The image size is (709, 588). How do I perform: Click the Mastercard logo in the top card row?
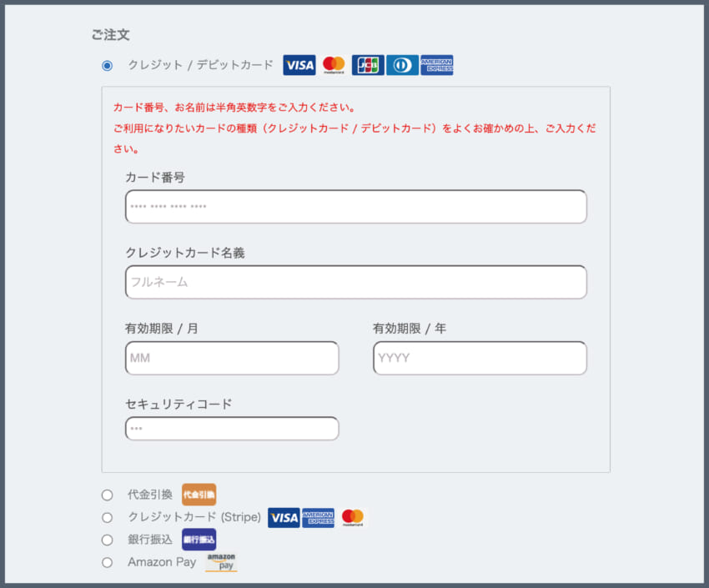click(x=334, y=65)
